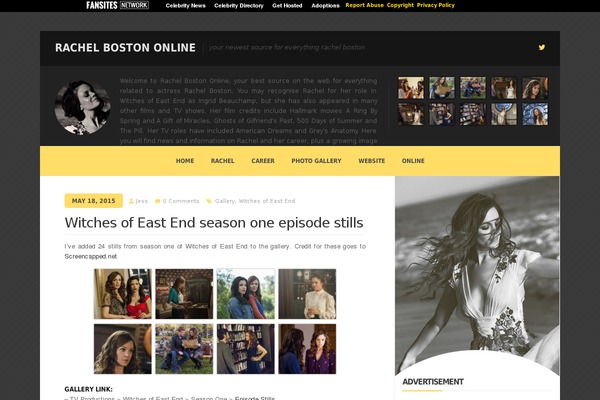Open second header thumbnail in bottom row

pyautogui.click(x=442, y=114)
